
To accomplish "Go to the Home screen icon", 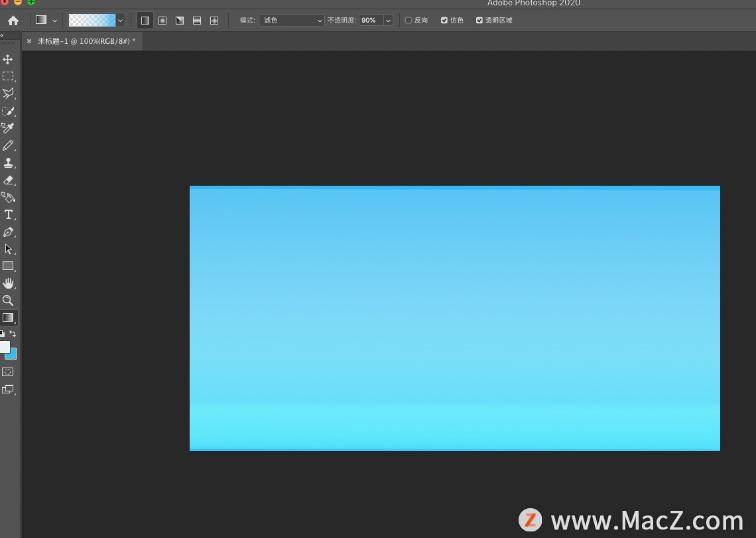I will (13, 21).
